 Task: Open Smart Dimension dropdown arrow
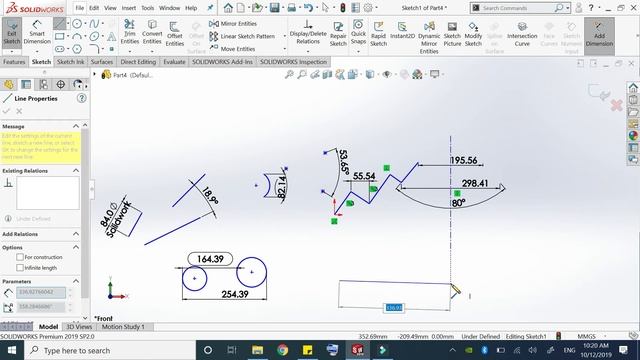click(x=37, y=52)
